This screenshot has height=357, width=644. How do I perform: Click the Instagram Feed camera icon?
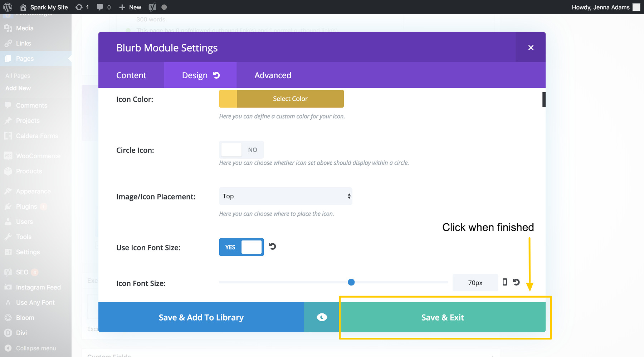pos(8,287)
